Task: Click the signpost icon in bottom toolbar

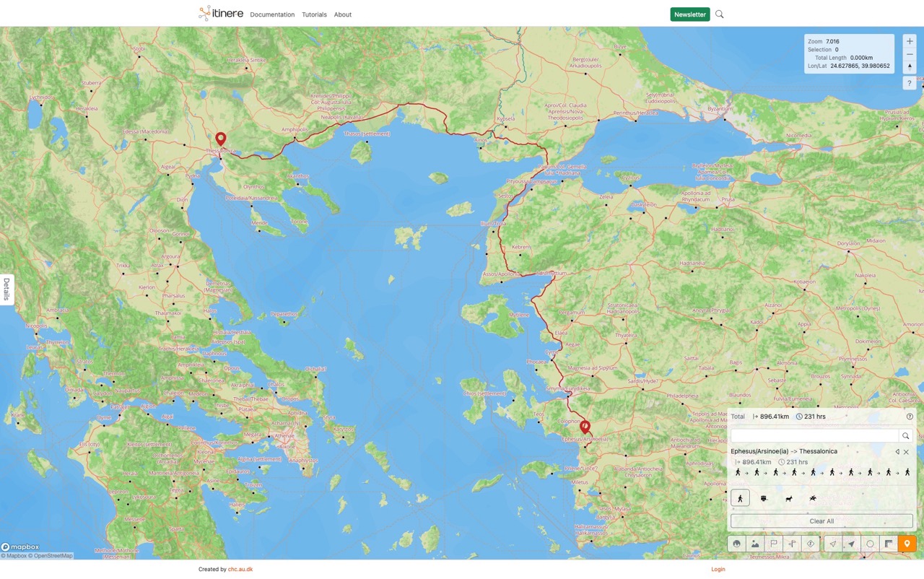Action: pyautogui.click(x=793, y=544)
